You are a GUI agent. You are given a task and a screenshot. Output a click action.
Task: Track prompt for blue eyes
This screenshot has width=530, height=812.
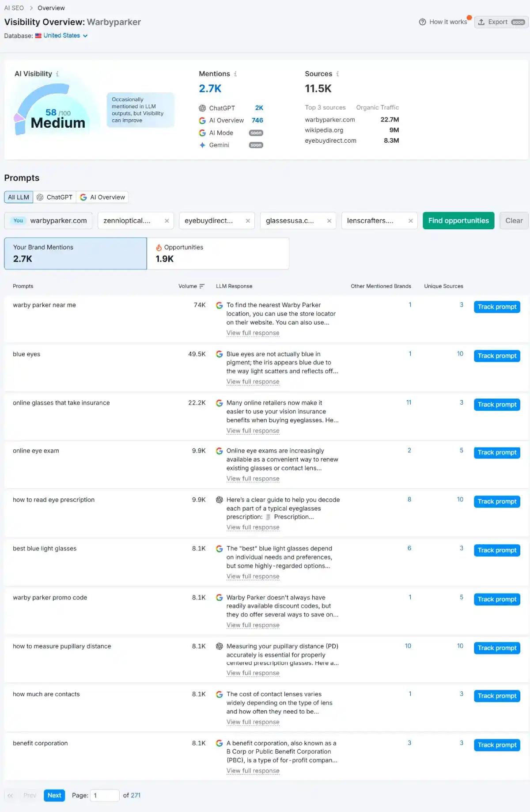pyautogui.click(x=497, y=356)
